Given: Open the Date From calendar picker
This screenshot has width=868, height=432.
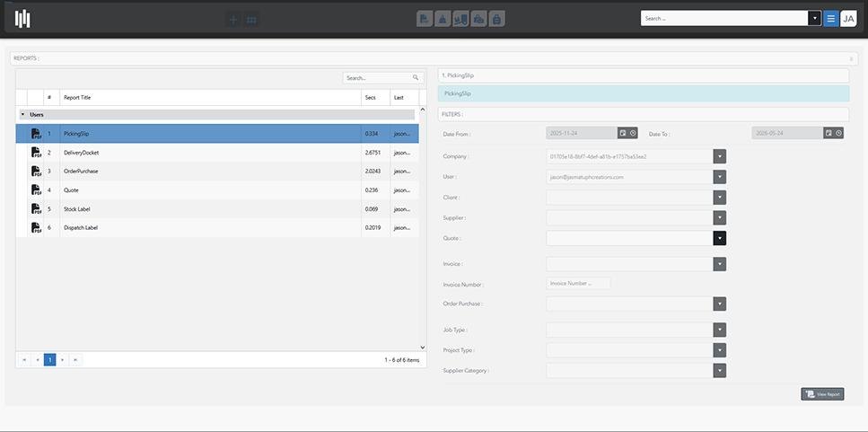Looking at the screenshot, I should click(x=621, y=133).
